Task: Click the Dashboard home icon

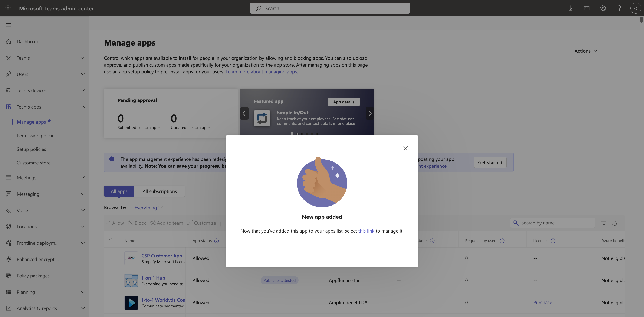Action: (9, 41)
